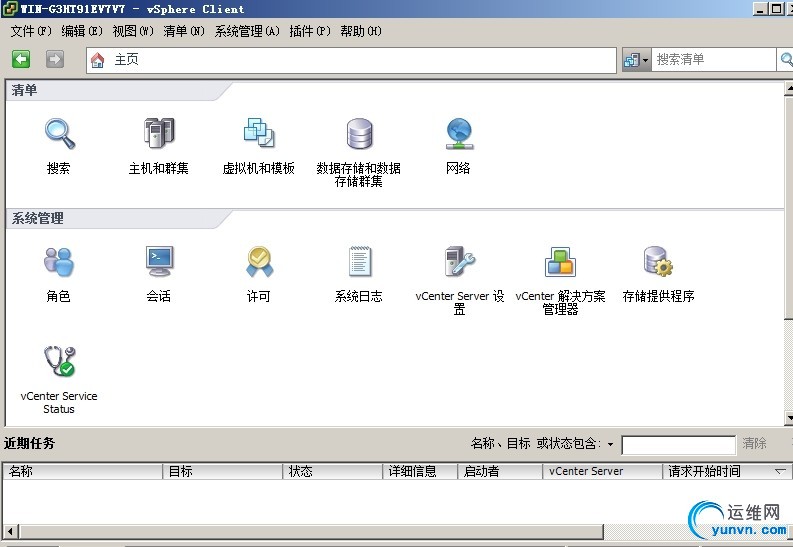
Task: Click the search magnifier button beside 搜索清单
Action: (x=785, y=60)
